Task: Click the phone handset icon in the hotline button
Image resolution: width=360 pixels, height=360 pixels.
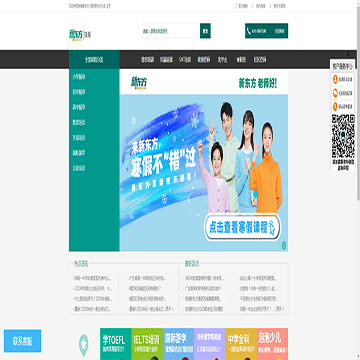Action: tap(249, 31)
